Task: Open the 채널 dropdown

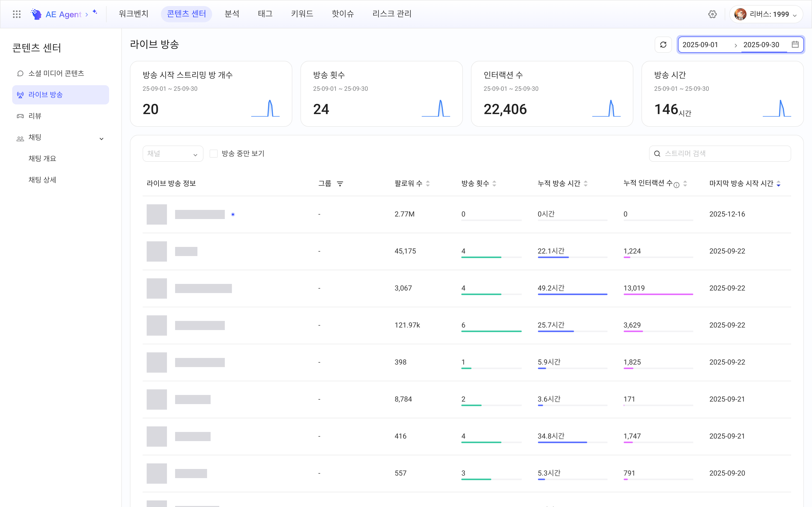Action: (x=173, y=154)
